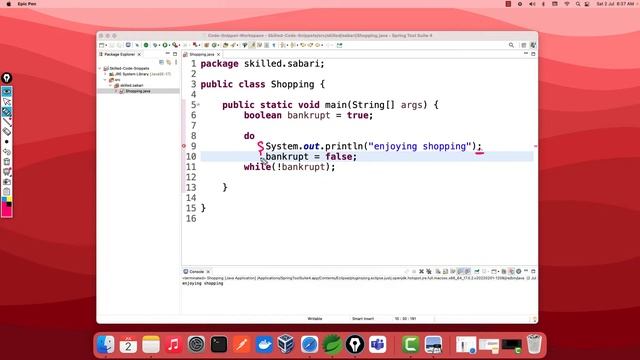Select the Epic Pen cursor arrow tool
Image resolution: width=640 pixels, height=360 pixels.
[7, 102]
